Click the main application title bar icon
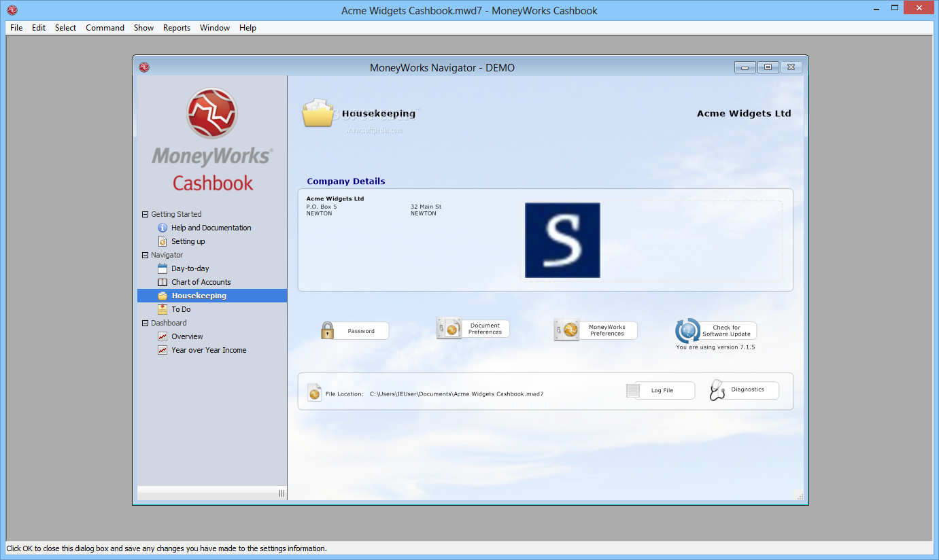939x560 pixels. (12, 10)
